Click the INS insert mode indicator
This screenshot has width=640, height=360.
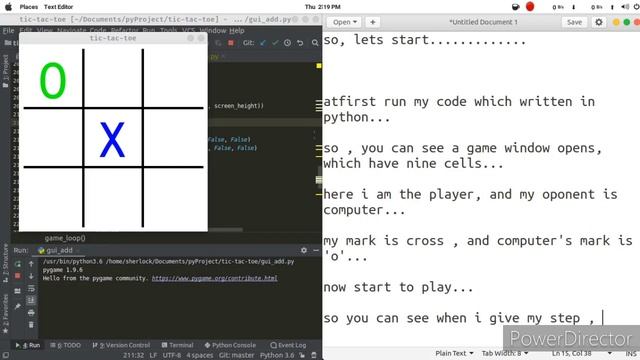point(631,353)
